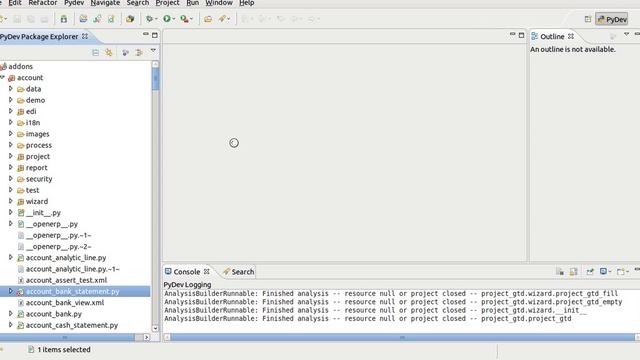Click the folder icon right of Run External Tools
640x360 pixels.
click(208, 19)
